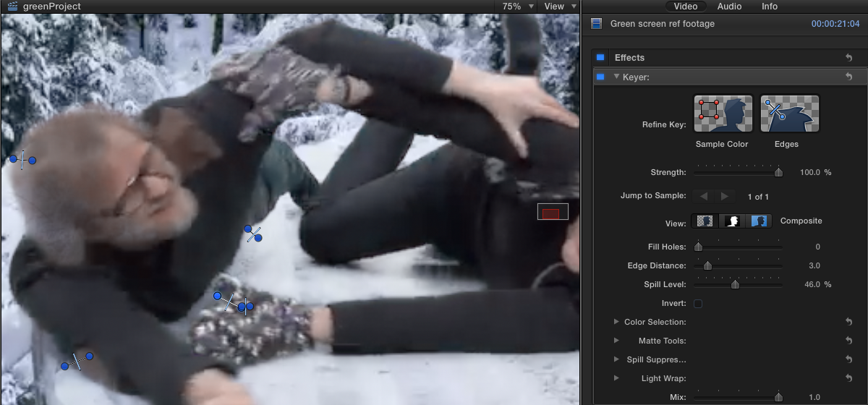Screen dimensions: 868x405
Task: Click the greenProject clapperboard icon
Action: [x=12, y=6]
